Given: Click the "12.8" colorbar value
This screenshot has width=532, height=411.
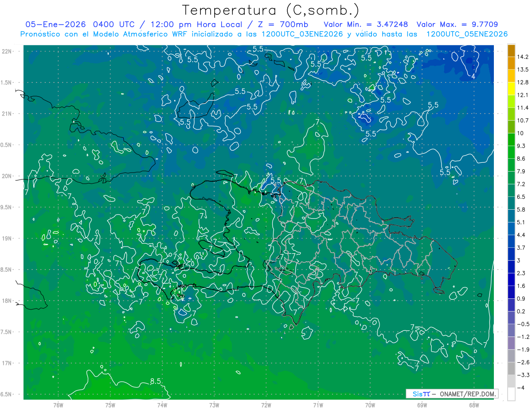Looking at the screenshot, I should pos(523,82).
